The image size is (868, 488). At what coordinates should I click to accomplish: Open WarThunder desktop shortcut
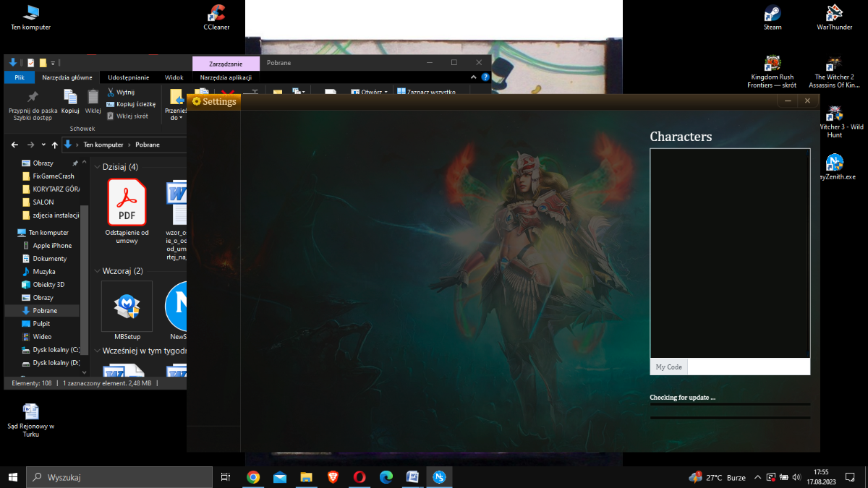pyautogui.click(x=835, y=17)
